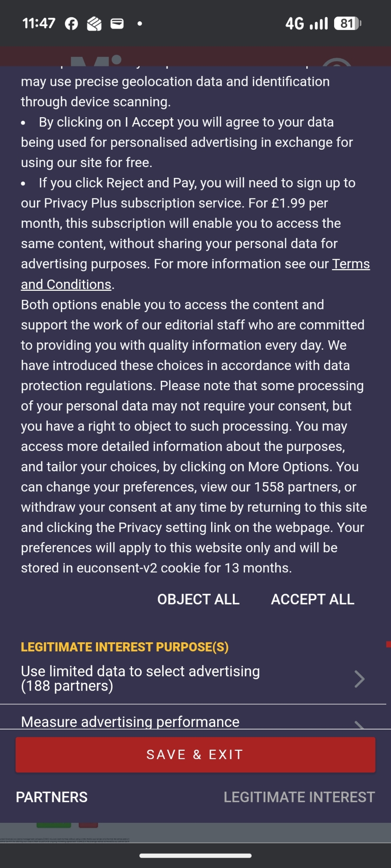391x868 pixels.
Task: Open the 'Use limited data' purpose row text
Action: (x=140, y=678)
